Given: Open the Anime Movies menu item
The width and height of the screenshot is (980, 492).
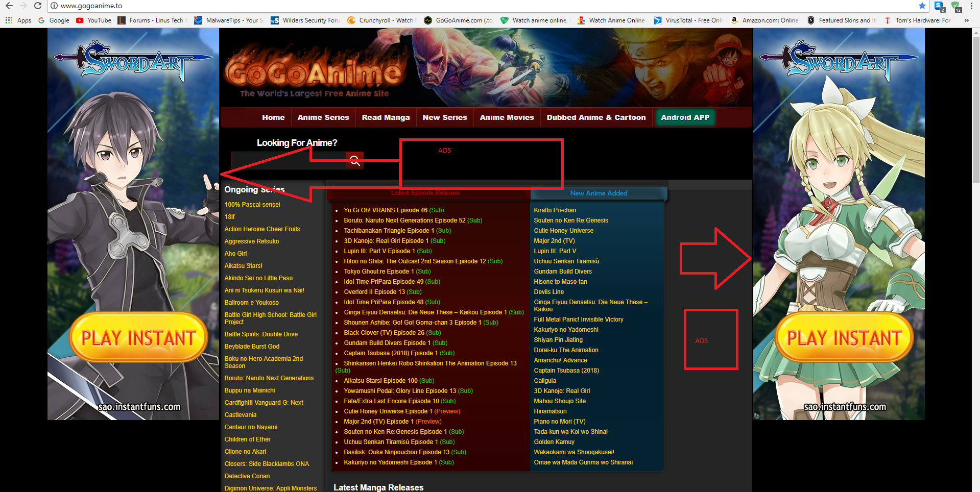Looking at the screenshot, I should point(507,117).
